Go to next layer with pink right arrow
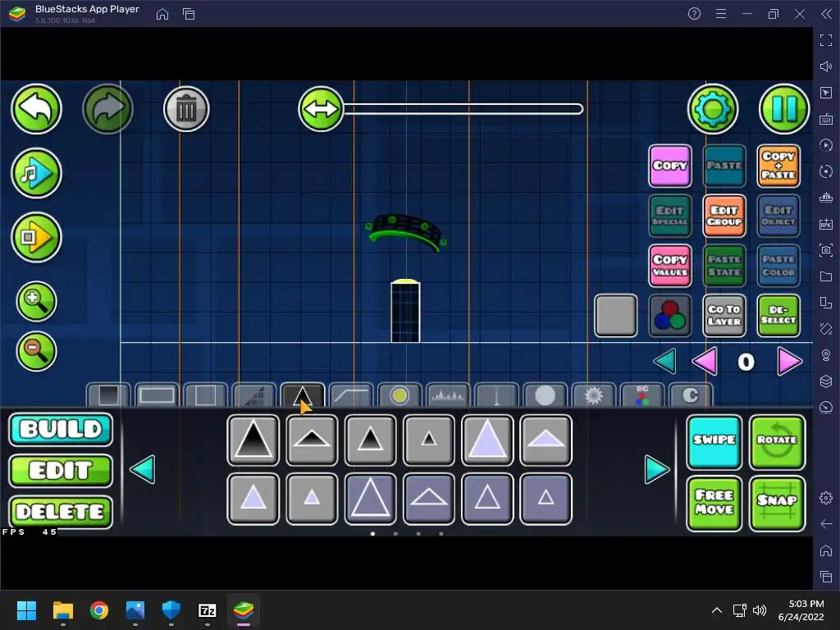 tap(790, 362)
